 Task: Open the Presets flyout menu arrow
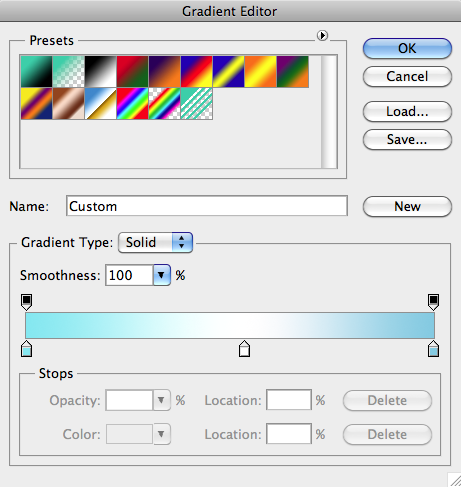click(x=322, y=35)
